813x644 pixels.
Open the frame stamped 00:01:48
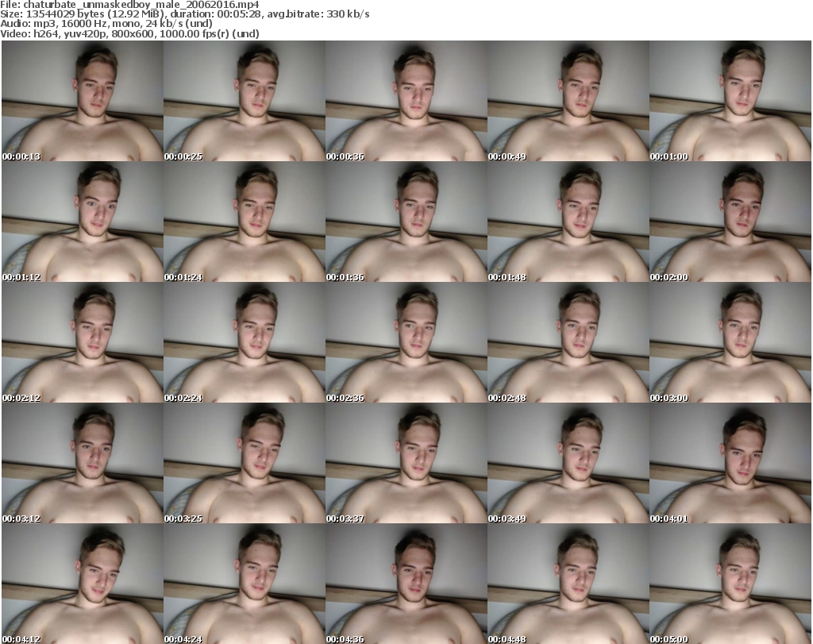click(x=568, y=222)
